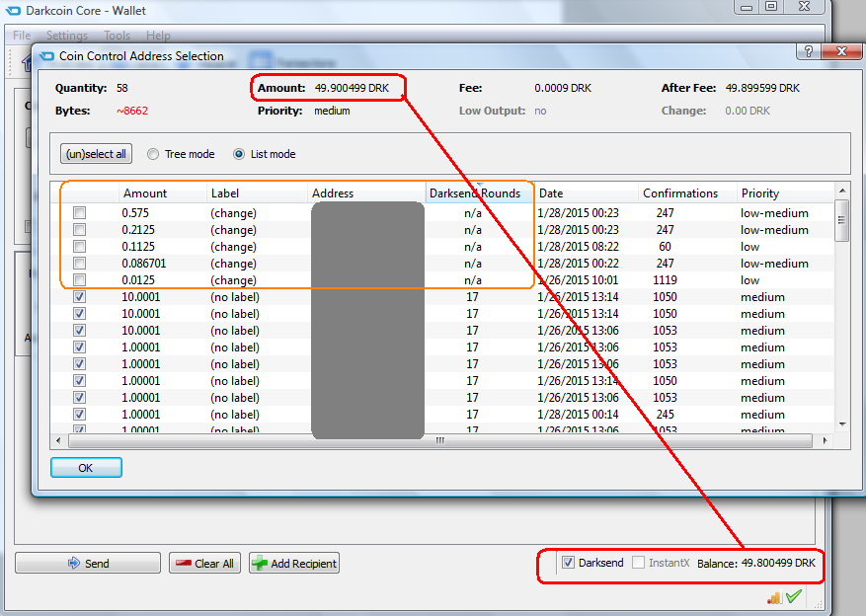Check the 0.2125 change row checkbox
The width and height of the screenshot is (866, 616).
pos(80,229)
